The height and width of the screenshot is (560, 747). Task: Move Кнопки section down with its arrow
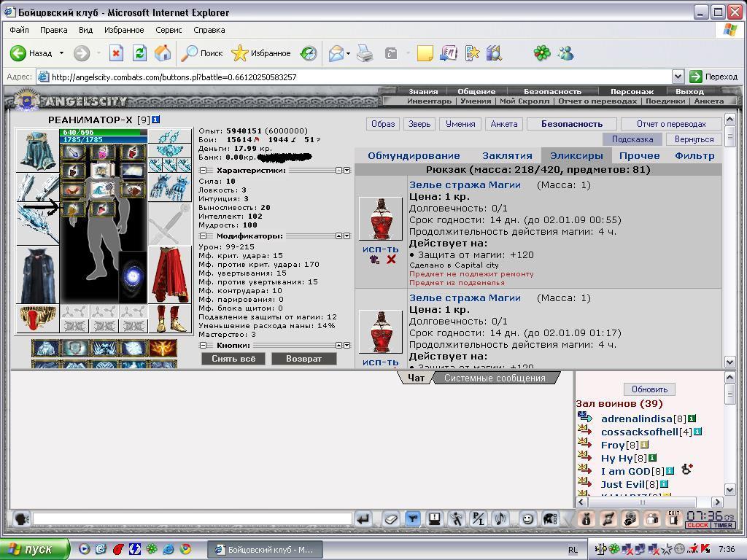coord(347,346)
